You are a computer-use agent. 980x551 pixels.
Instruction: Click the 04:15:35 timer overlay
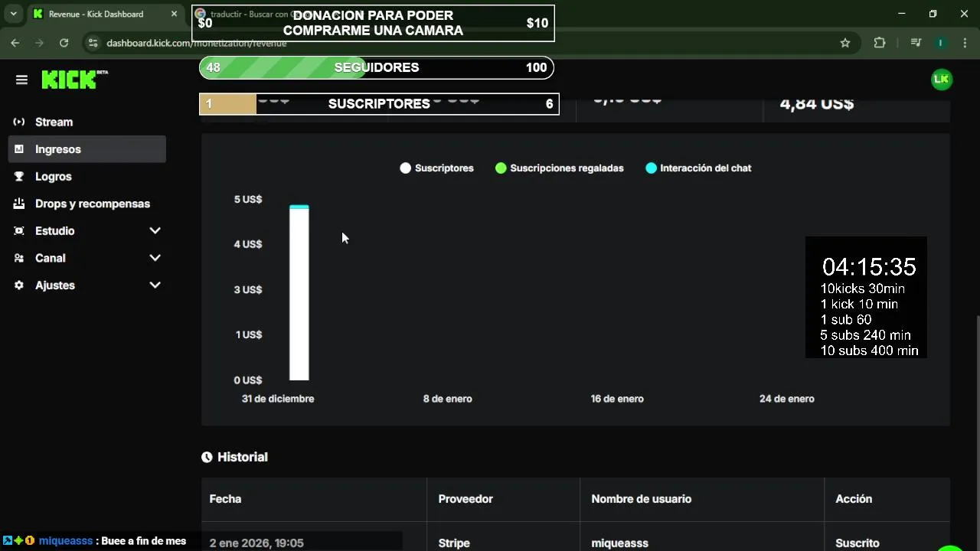(869, 266)
